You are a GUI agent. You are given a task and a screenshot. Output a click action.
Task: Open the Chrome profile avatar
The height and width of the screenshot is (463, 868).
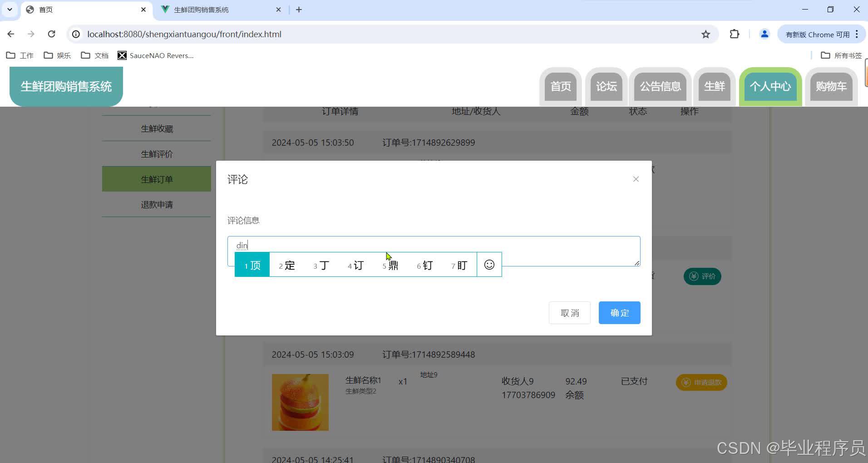764,34
